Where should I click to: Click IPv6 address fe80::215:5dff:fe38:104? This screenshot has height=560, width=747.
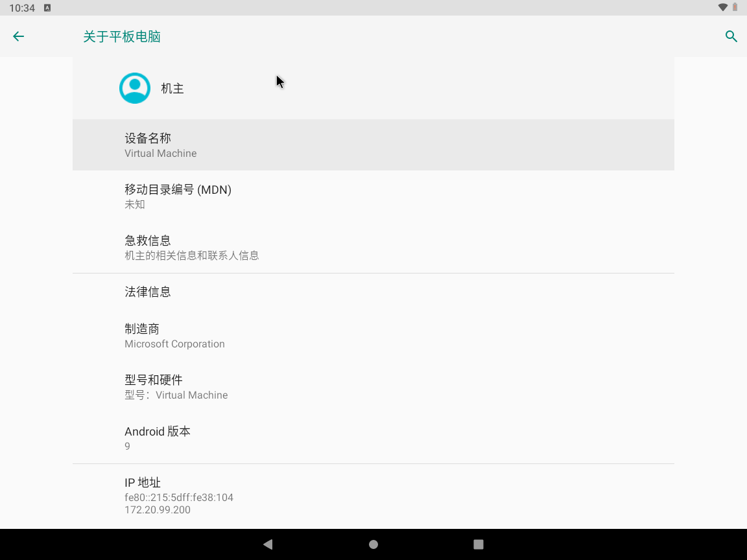click(x=179, y=498)
